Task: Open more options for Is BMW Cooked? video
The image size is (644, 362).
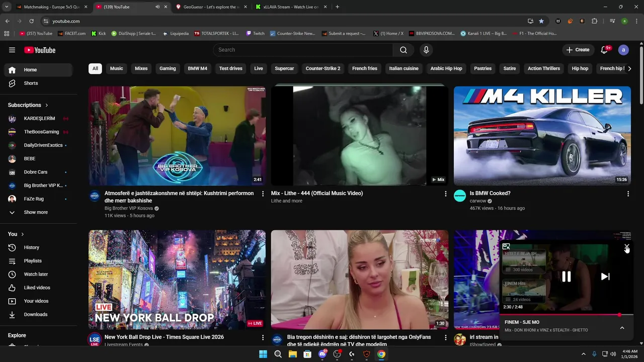Action: [x=628, y=194]
